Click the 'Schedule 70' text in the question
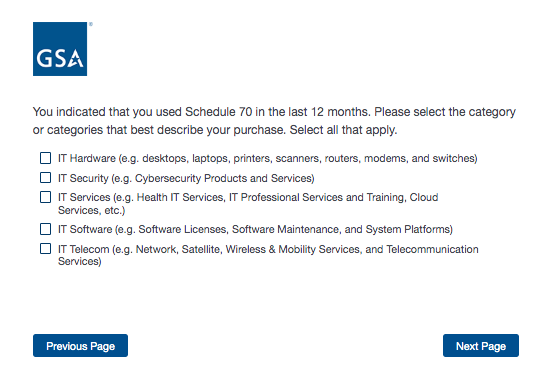The height and width of the screenshot is (384, 557). [x=218, y=112]
